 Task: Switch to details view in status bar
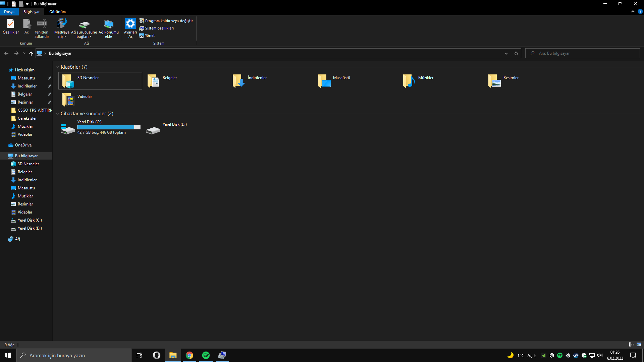pos(631,345)
